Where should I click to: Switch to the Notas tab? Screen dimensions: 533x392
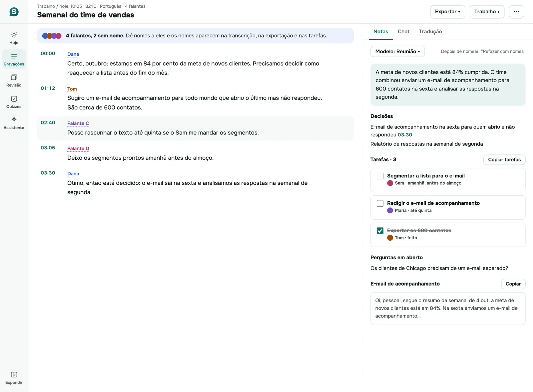click(380, 32)
